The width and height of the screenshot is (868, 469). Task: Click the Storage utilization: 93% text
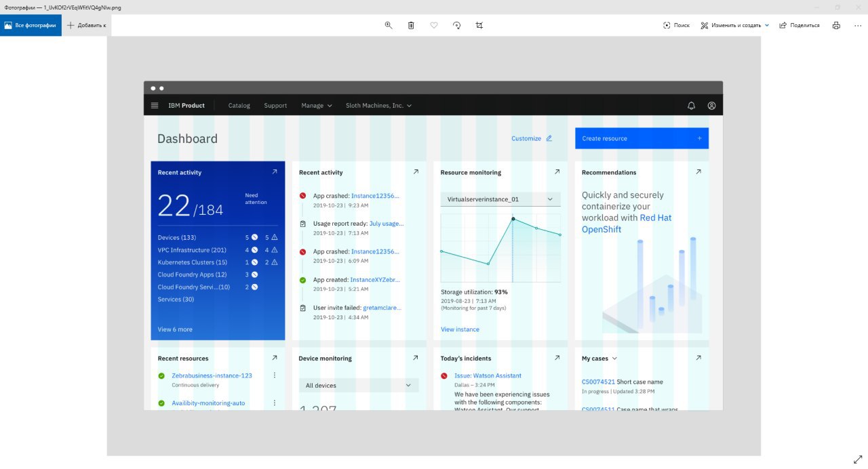(474, 292)
